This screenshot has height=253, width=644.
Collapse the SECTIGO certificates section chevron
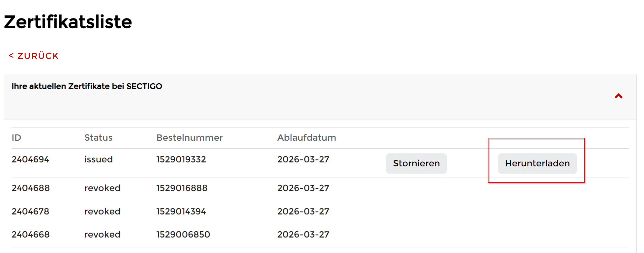tap(618, 96)
